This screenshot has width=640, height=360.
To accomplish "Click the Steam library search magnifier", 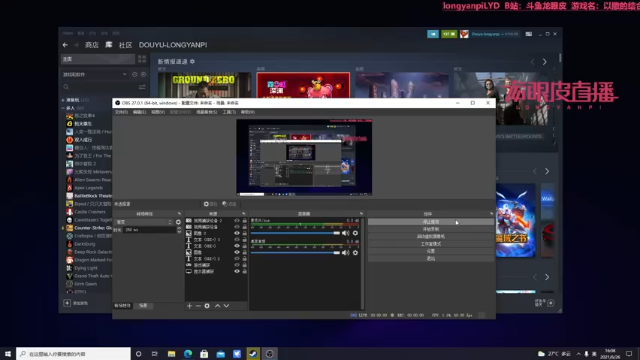I will [66, 87].
